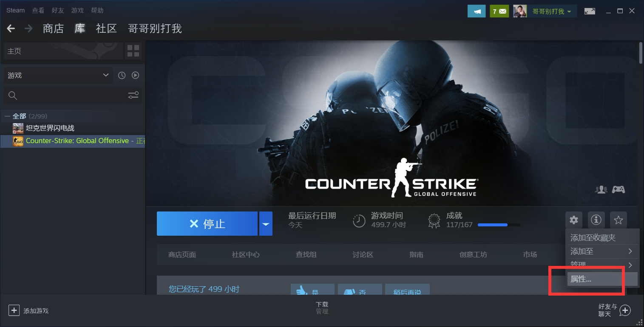Open the 市场 link

[530, 255]
